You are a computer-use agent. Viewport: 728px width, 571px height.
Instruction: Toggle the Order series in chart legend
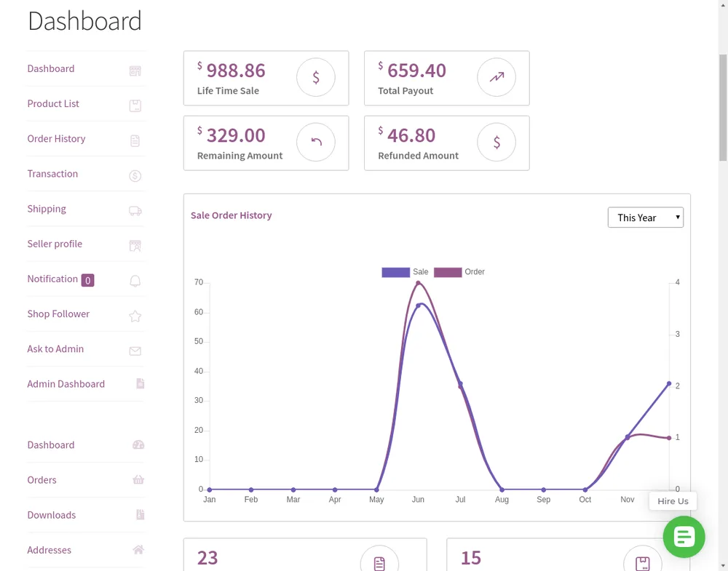coord(459,272)
